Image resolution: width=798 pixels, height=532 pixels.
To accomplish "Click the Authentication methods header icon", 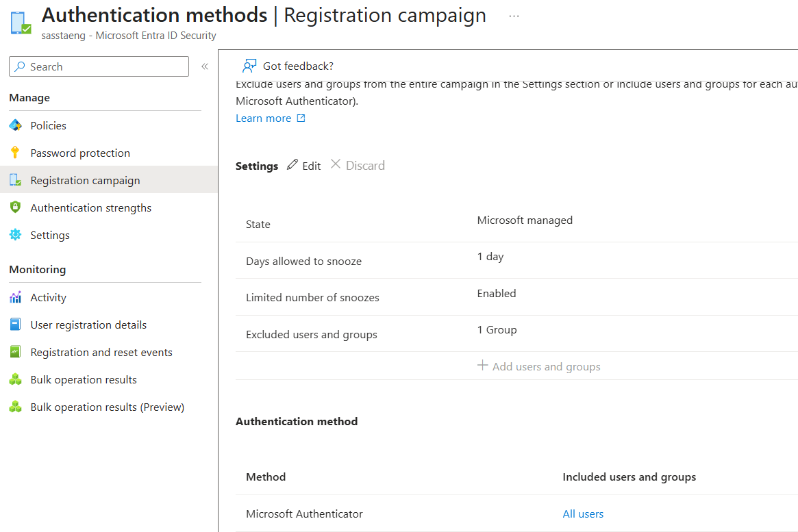I will pos(21,23).
